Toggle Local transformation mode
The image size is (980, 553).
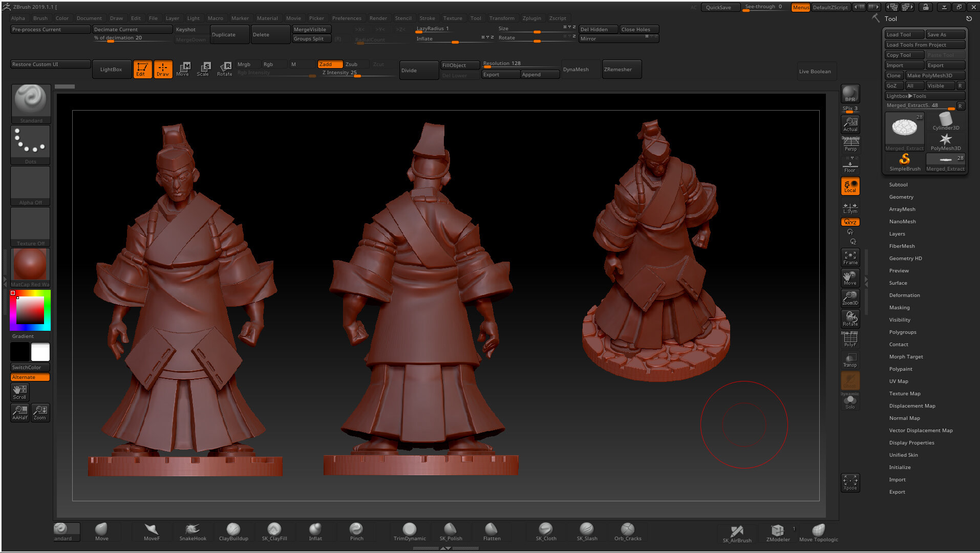[850, 186]
